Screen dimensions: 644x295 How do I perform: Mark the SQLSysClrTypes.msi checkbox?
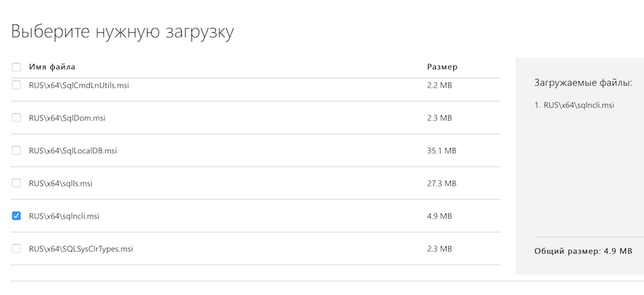coord(16,249)
